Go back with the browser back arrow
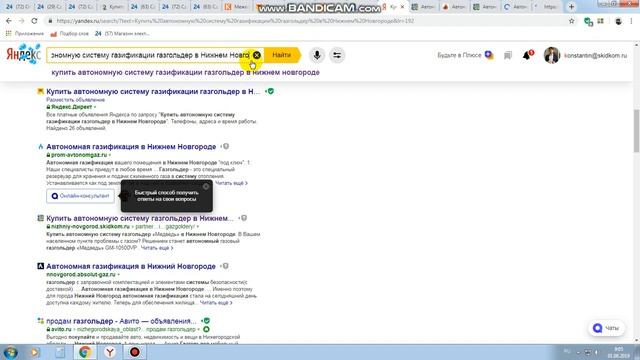The width and height of the screenshot is (640, 360). tap(9, 21)
